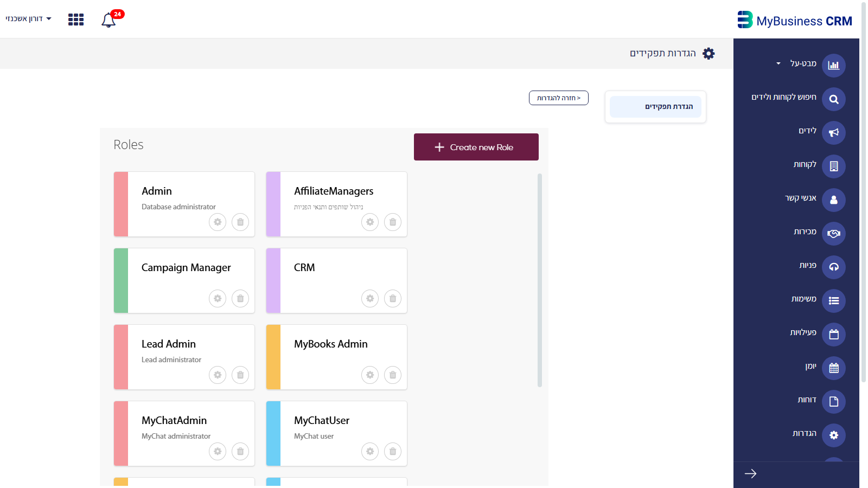The height and width of the screenshot is (488, 868).
Task: Go to פעילויות in the sidebar
Action: tap(818, 334)
